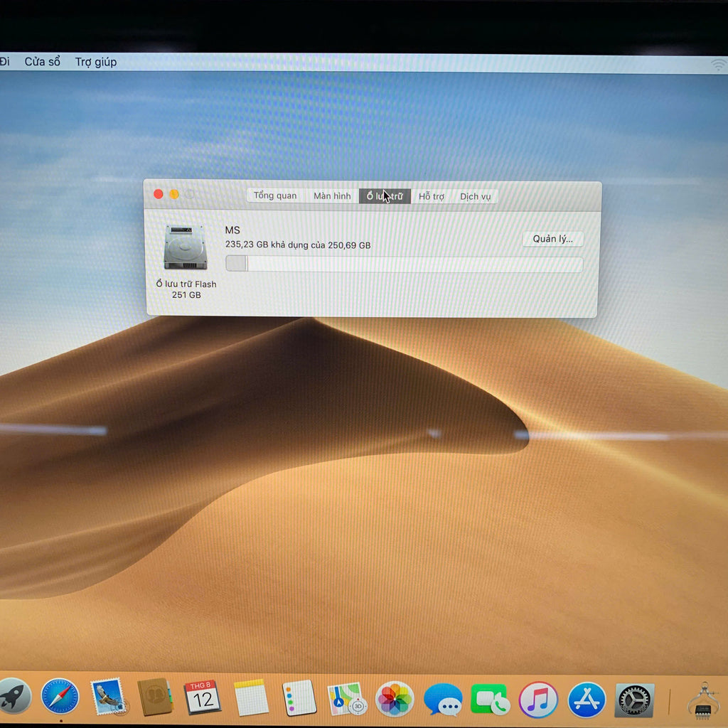Launch Safari from the Dock

(x=60, y=696)
